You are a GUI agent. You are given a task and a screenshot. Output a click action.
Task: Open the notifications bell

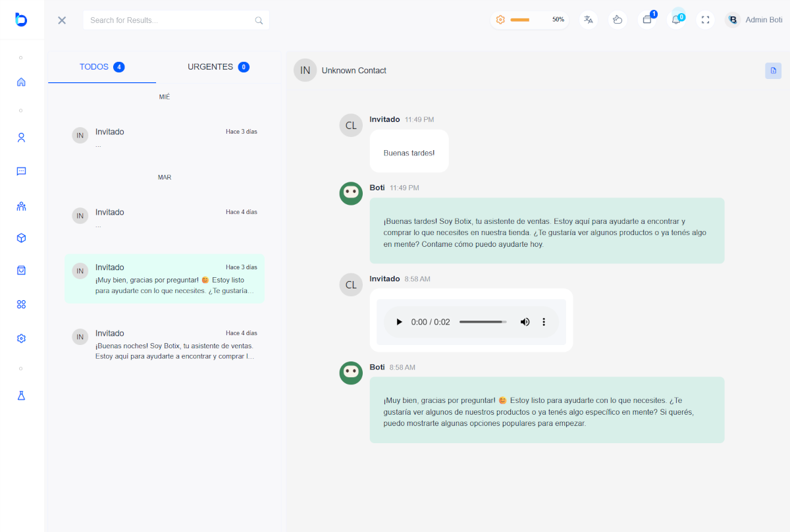[676, 20]
